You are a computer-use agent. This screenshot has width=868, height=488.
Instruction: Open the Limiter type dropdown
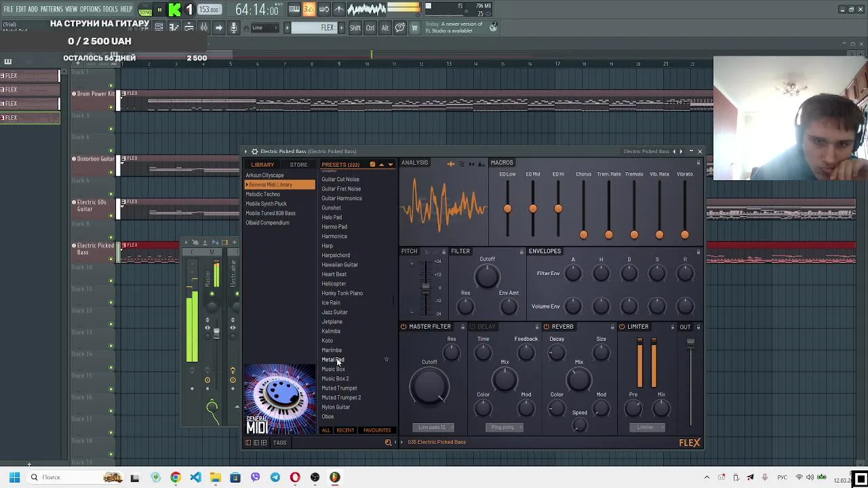click(648, 427)
